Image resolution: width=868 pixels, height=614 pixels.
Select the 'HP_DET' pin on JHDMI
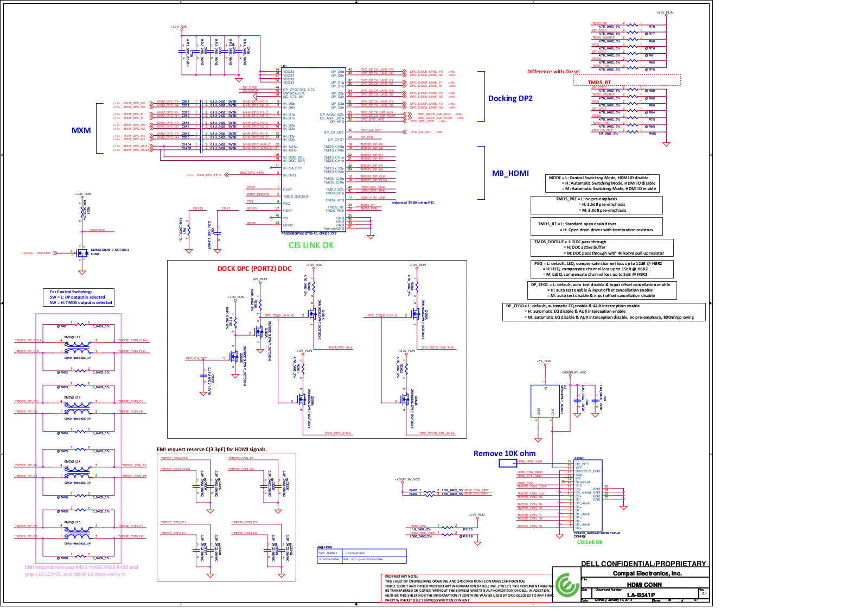pos(582,464)
